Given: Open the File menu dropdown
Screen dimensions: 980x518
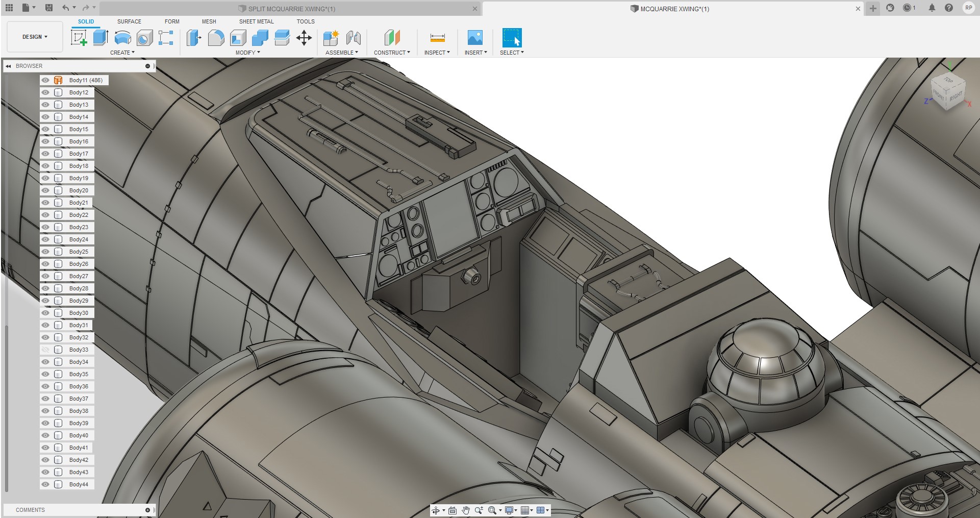Looking at the screenshot, I should pos(29,8).
